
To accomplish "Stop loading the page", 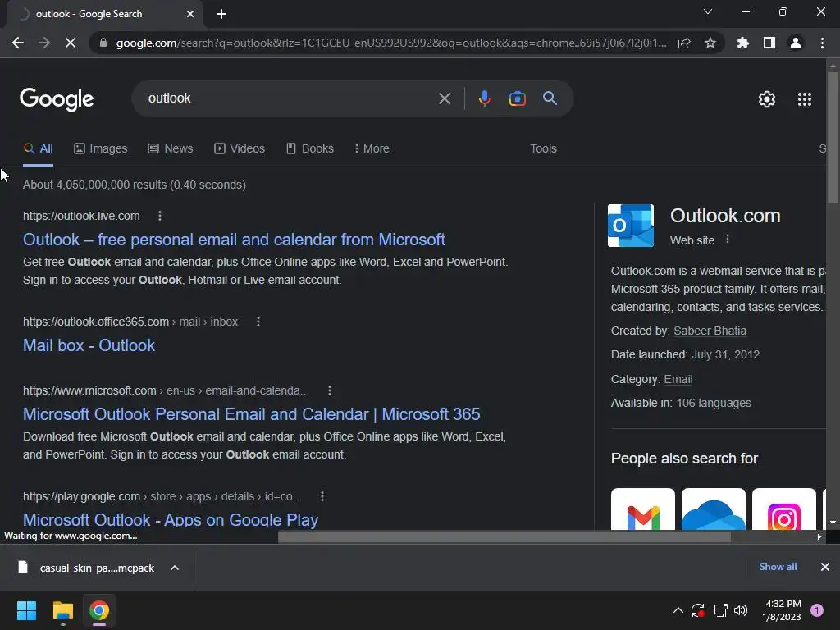I will [71, 43].
